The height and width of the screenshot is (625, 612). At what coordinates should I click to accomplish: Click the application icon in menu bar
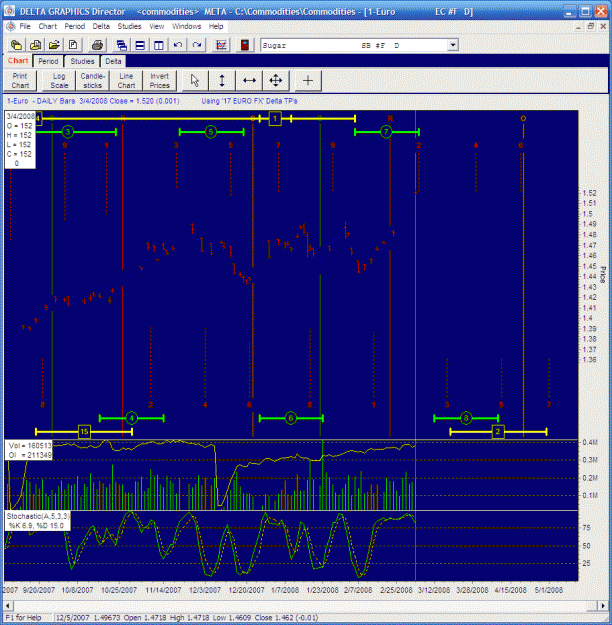11,26
